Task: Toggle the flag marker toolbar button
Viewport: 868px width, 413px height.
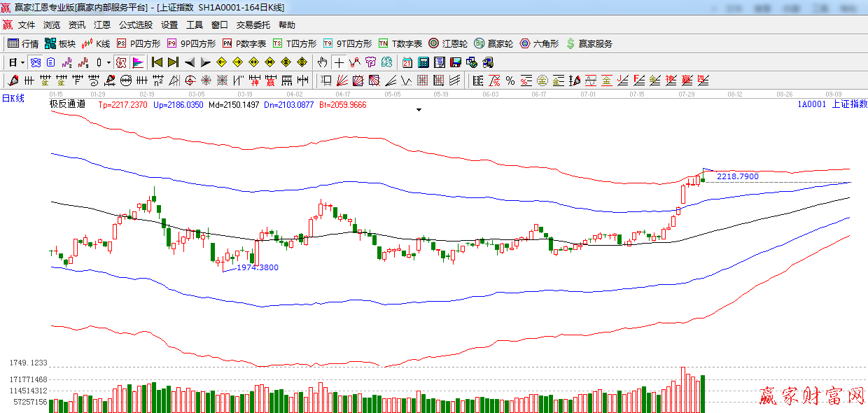Action: click(x=138, y=62)
